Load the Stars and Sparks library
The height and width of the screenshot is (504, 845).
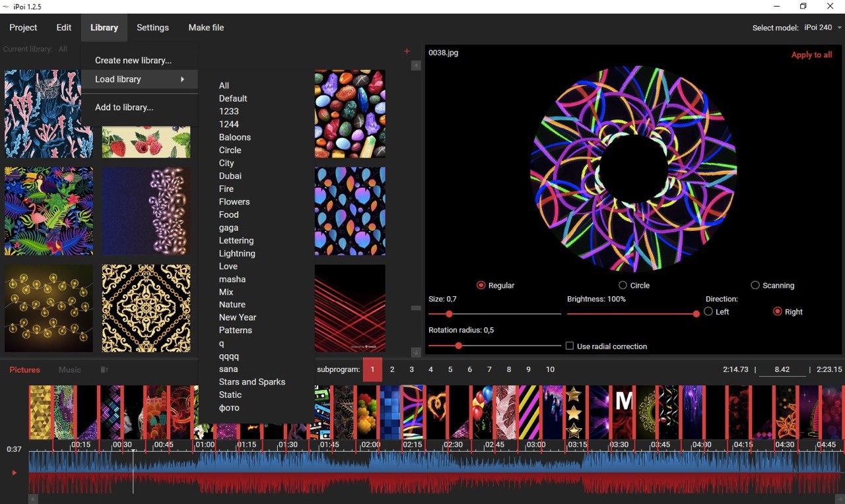click(252, 382)
